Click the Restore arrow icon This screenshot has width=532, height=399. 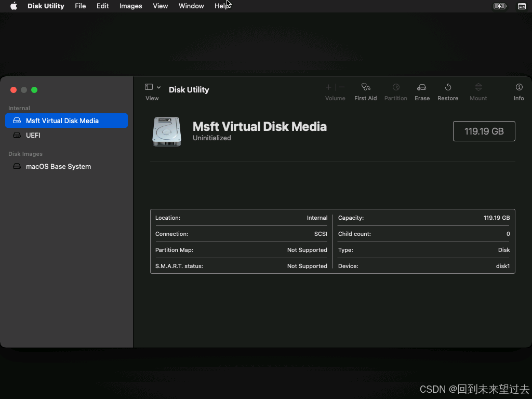pos(448,87)
